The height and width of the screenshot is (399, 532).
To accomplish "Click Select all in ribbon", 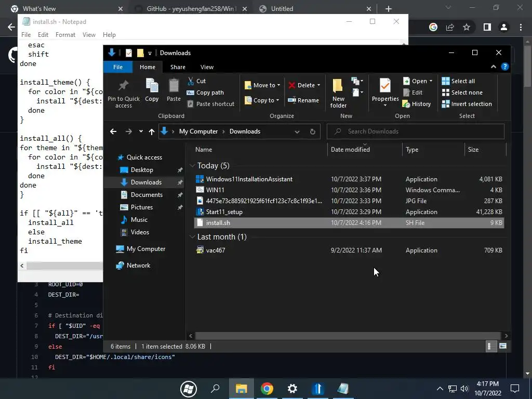I will point(458,81).
